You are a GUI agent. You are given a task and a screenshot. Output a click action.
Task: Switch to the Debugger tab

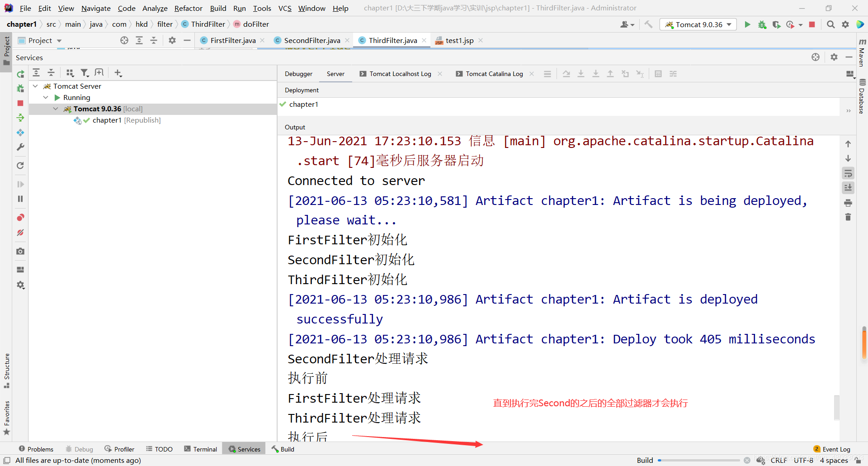298,74
